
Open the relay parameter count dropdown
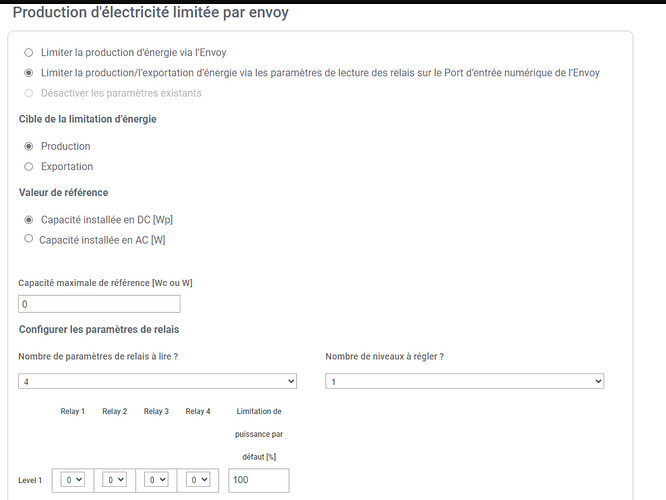[157, 381]
